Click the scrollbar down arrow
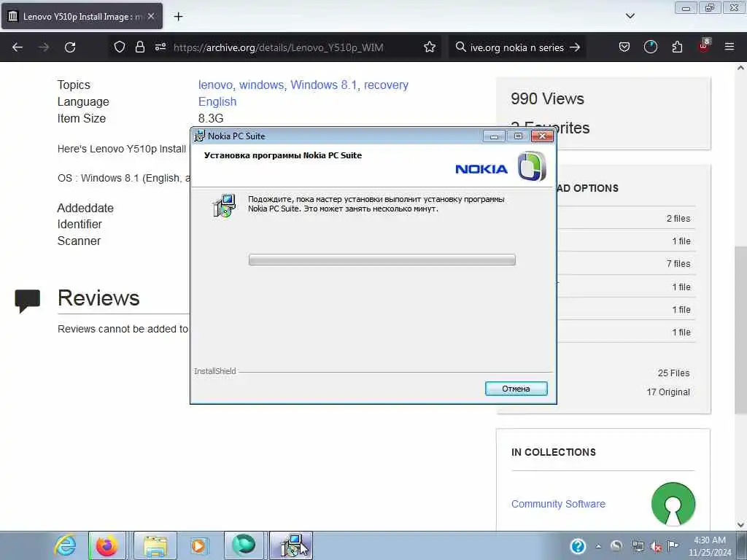Screen dimensions: 747x560 (740, 525)
